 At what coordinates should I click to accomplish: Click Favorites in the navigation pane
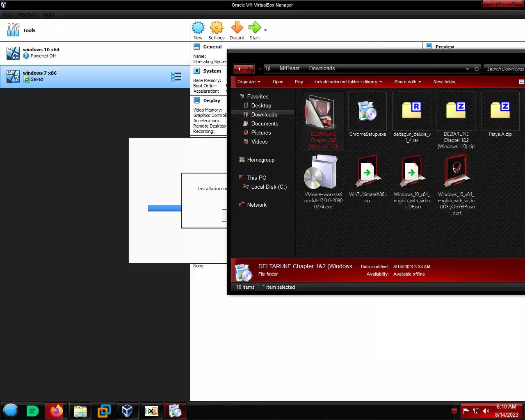tap(258, 96)
